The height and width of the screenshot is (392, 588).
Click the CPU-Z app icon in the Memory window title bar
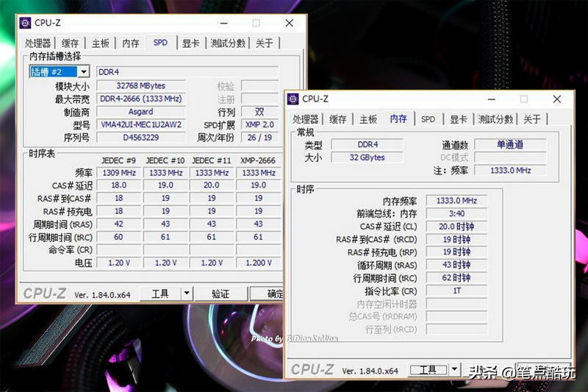coord(293,99)
